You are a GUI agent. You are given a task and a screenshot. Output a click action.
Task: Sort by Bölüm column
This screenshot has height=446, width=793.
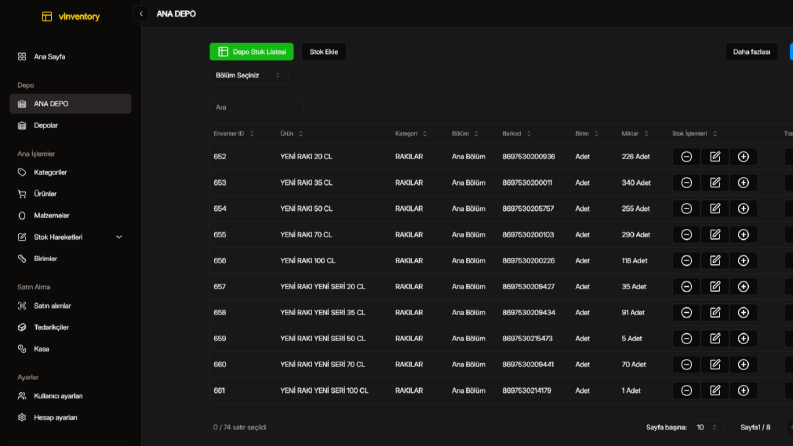tap(465, 133)
